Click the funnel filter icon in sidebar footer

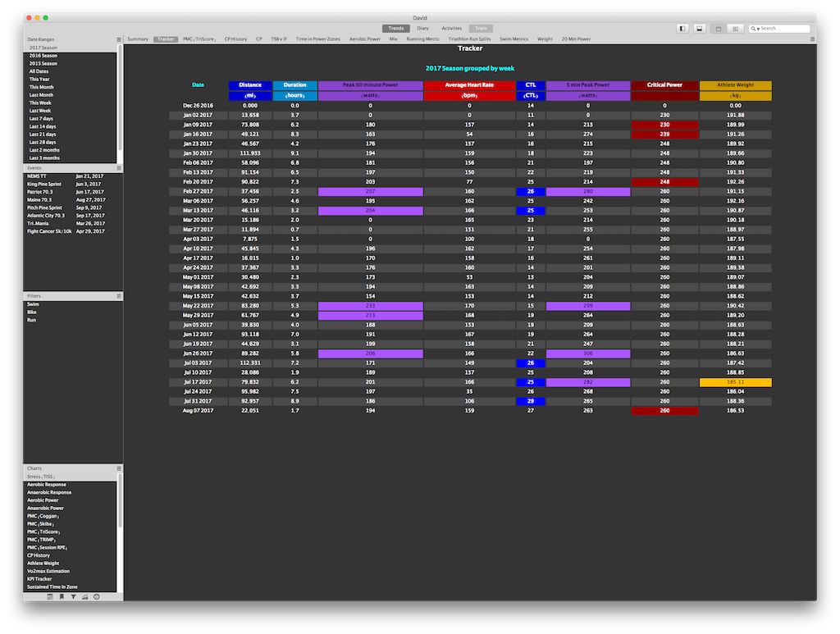[73, 596]
